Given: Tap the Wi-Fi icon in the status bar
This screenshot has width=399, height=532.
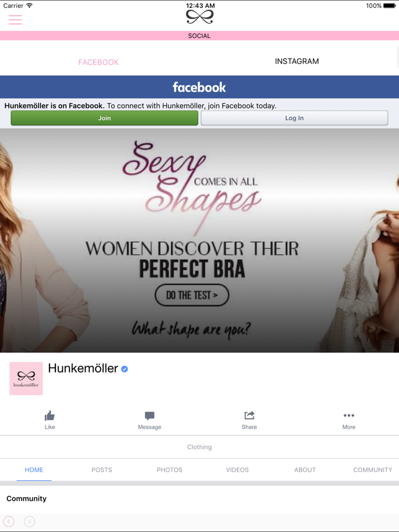Looking at the screenshot, I should point(30,5).
